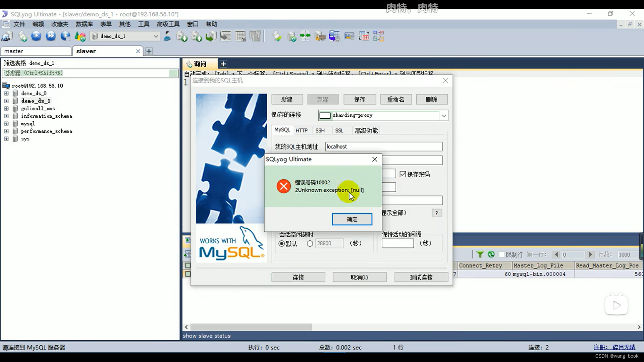Screen dimensions: 644x362
Task: Click the 我的SQL主机地址 localhost field
Action: pyautogui.click(x=384, y=146)
